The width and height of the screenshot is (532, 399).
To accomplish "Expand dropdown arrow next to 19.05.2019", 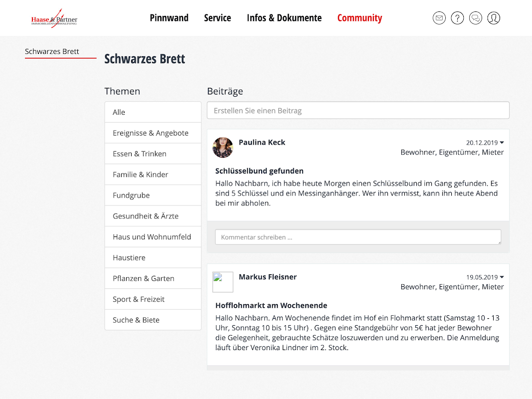I will [x=502, y=277].
